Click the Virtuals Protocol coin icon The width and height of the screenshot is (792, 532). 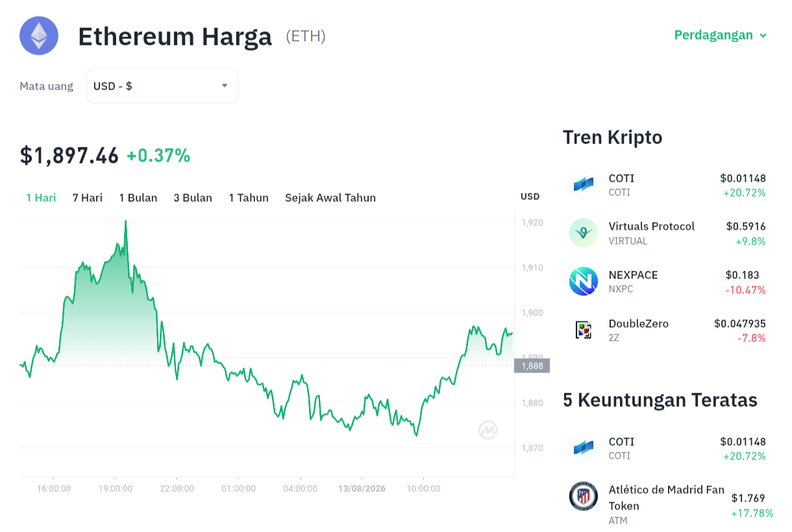pos(584,233)
